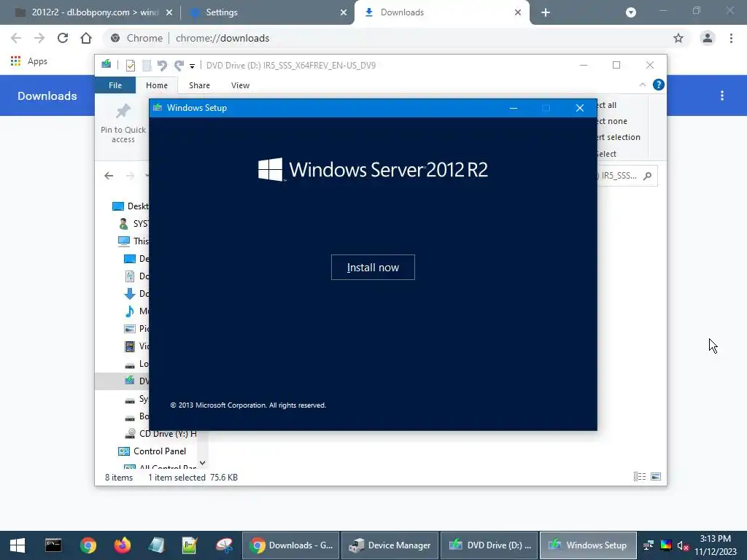
Task: Select the Downloads arrow folder in tree
Action: (x=130, y=293)
